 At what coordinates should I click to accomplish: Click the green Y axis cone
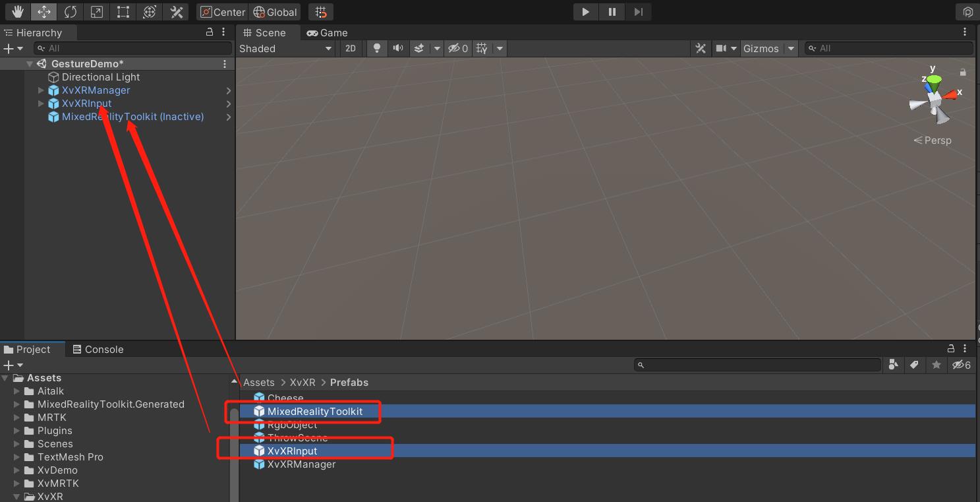934,82
